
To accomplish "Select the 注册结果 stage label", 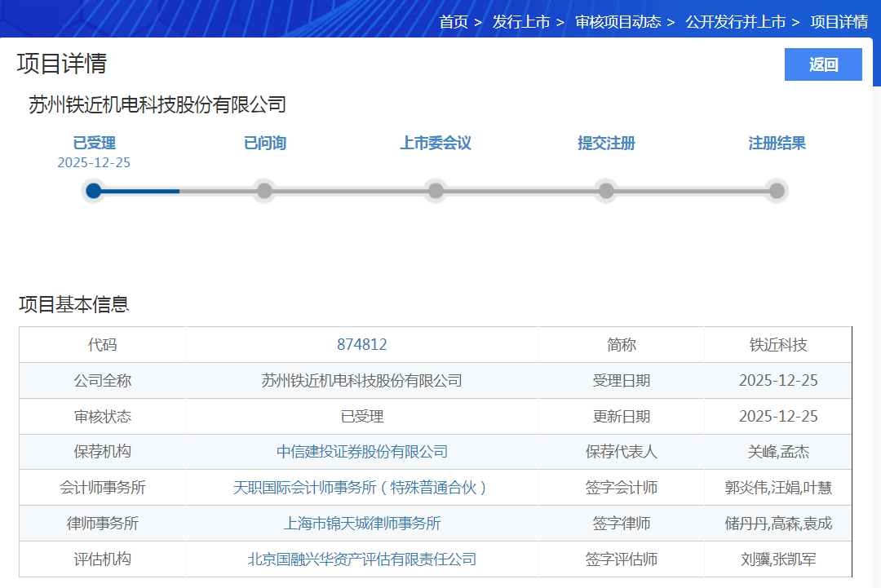I will [777, 144].
